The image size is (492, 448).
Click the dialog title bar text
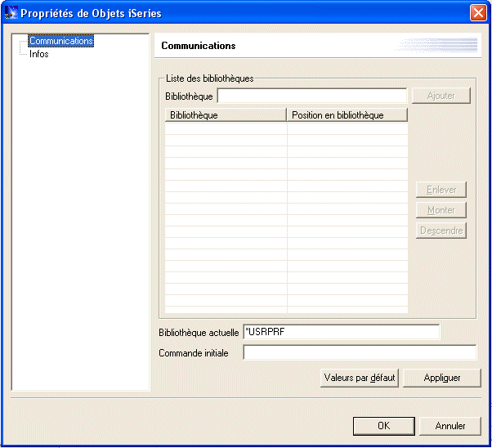92,13
